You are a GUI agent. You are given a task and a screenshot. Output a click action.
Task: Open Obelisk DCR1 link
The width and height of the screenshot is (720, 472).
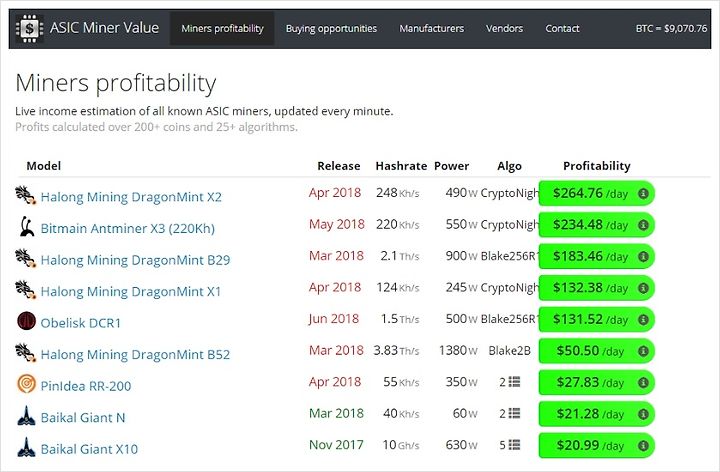(80, 323)
